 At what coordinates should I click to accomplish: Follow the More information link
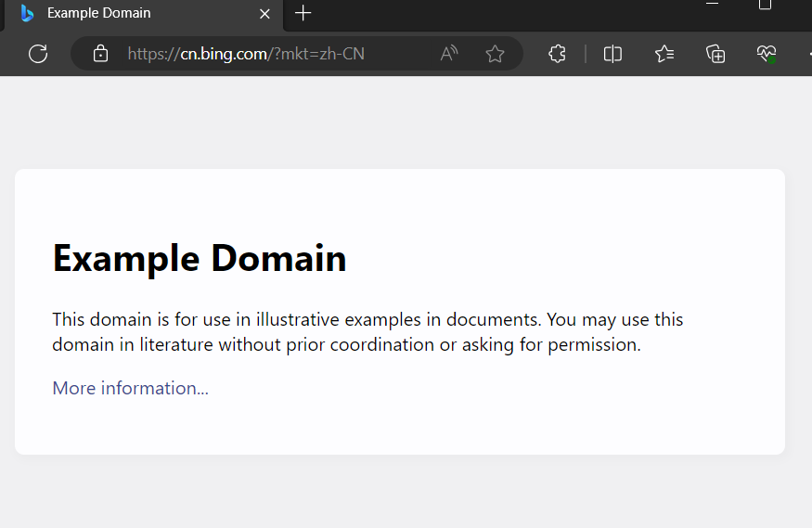point(130,388)
